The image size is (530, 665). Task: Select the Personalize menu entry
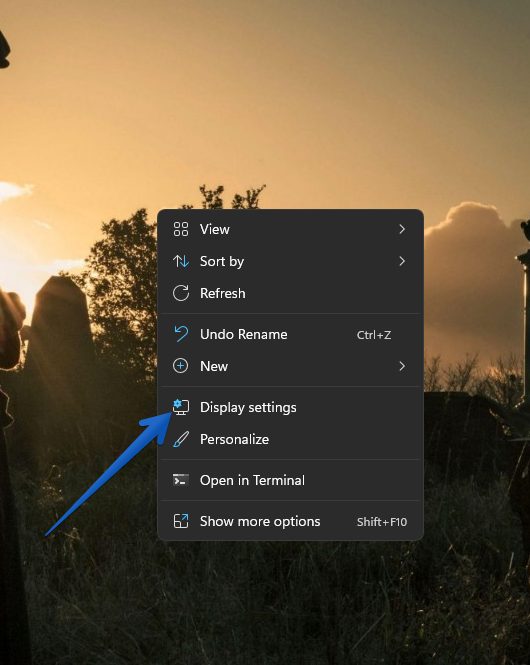[290, 439]
